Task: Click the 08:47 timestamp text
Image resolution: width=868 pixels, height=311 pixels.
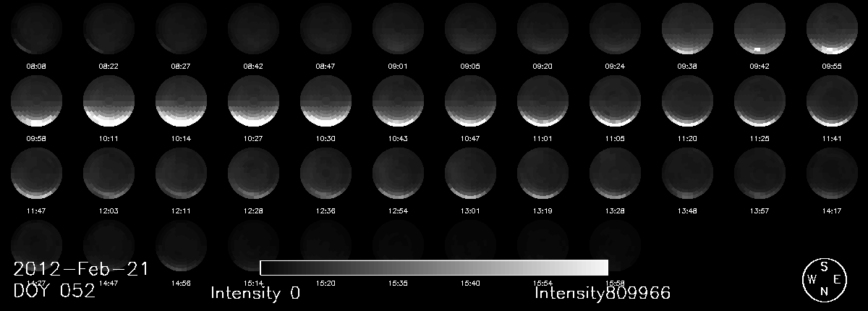Action: coord(325,65)
